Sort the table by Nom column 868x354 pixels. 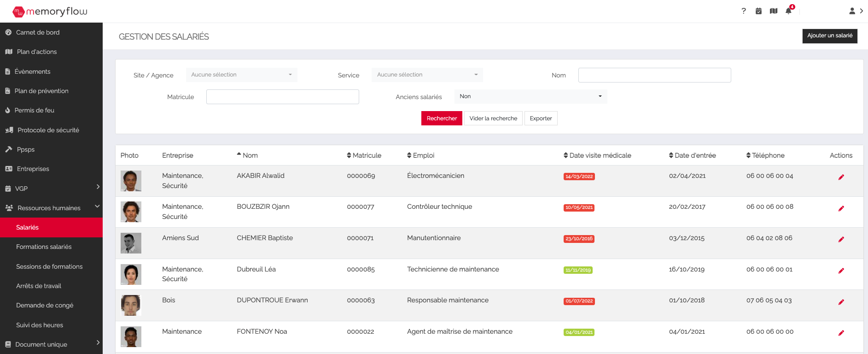[247, 155]
